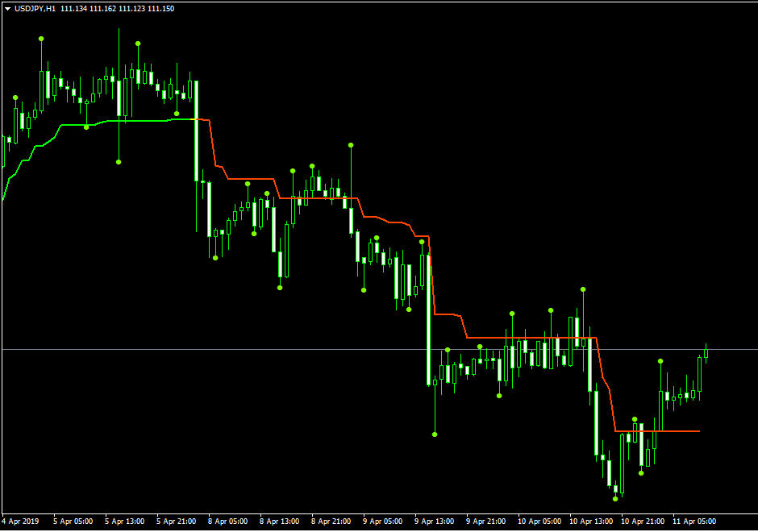Image resolution: width=758 pixels, height=532 pixels.
Task: Click the 8 Apr 13:00 time label
Action: 280,521
